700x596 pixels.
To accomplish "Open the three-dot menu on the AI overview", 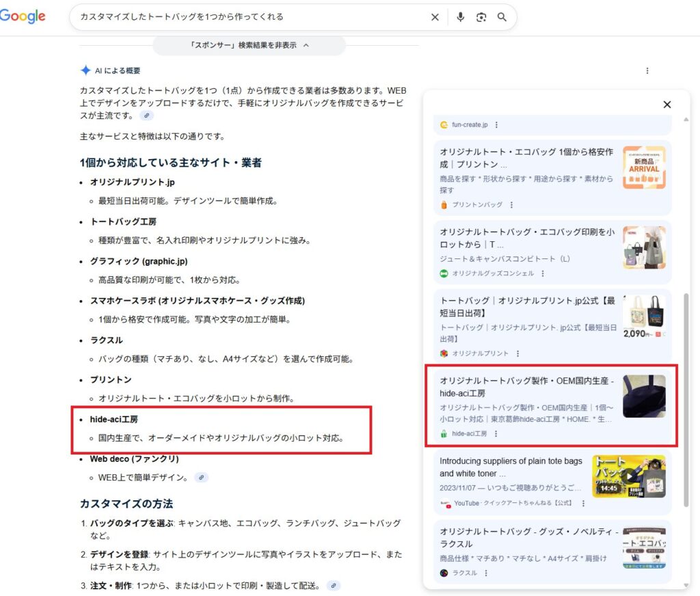I will point(647,70).
